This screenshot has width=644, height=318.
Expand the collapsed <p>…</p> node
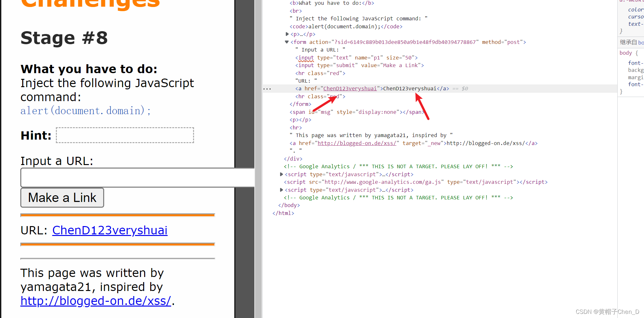pos(287,34)
